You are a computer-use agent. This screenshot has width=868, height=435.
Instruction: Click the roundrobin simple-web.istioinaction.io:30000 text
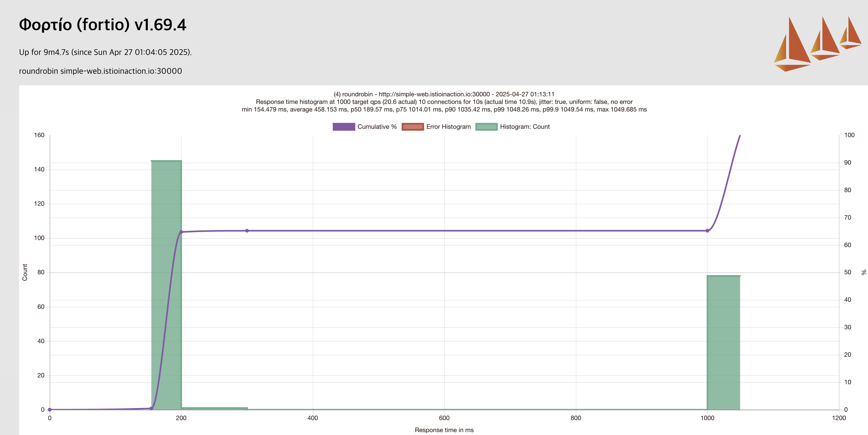pyautogui.click(x=101, y=71)
